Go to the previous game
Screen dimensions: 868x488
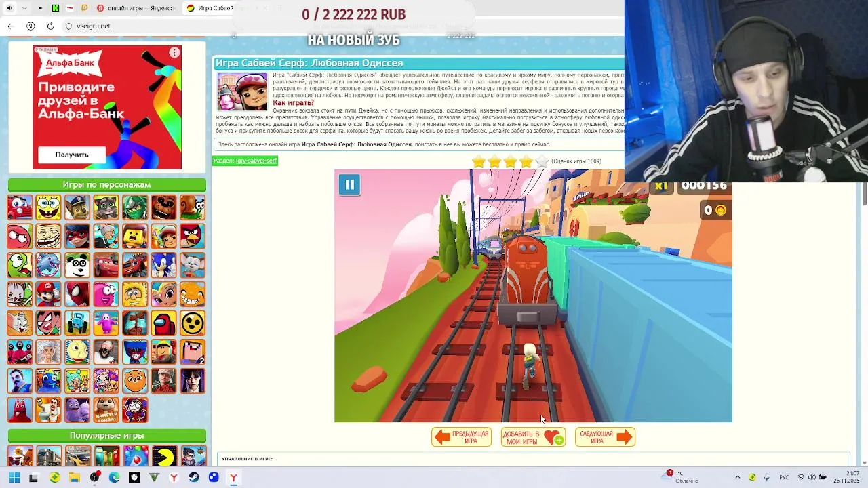[461, 437]
